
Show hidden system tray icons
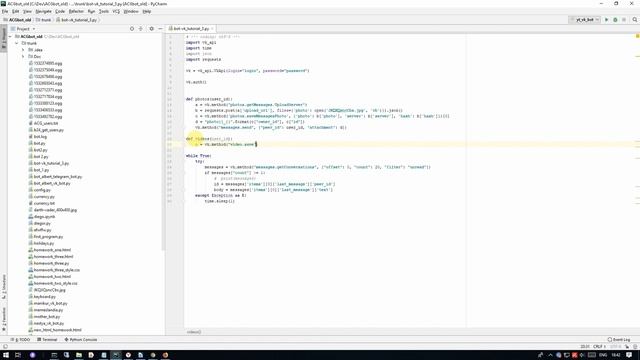click(550, 355)
